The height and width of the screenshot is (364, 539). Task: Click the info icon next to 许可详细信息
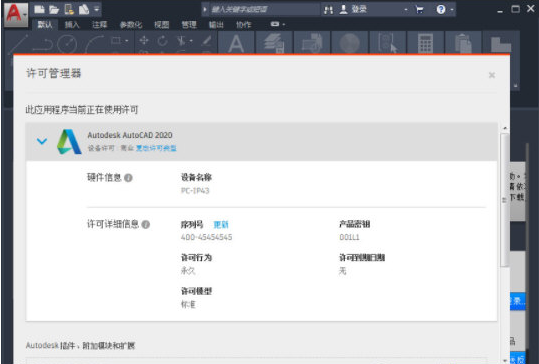(146, 224)
